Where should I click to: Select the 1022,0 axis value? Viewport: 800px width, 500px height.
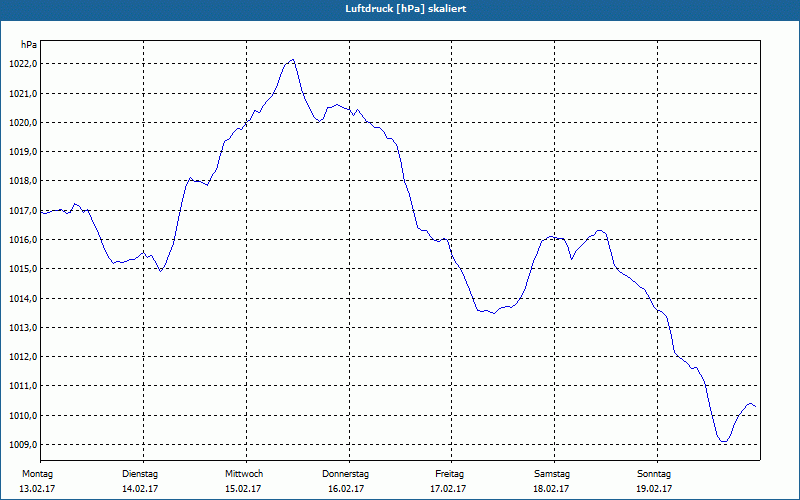(23, 64)
